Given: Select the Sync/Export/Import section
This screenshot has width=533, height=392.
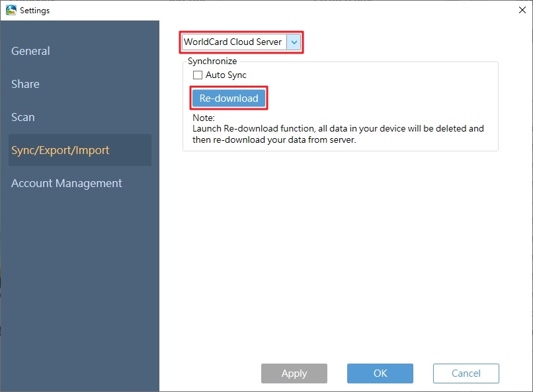Looking at the screenshot, I should [80, 150].
